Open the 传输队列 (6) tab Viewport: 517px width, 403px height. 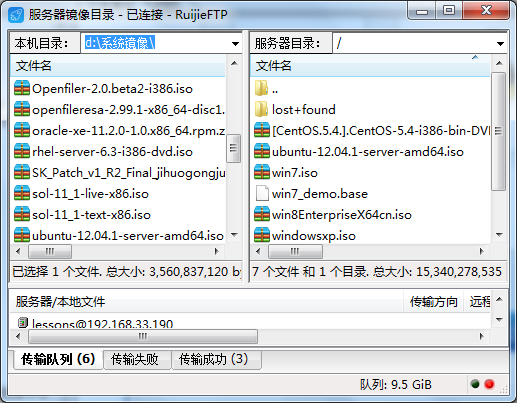click(x=58, y=359)
